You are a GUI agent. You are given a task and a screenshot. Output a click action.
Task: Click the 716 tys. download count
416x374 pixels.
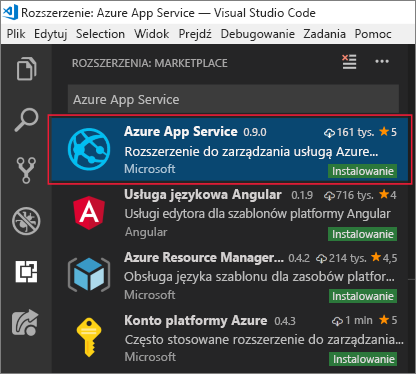pyautogui.click(x=349, y=195)
